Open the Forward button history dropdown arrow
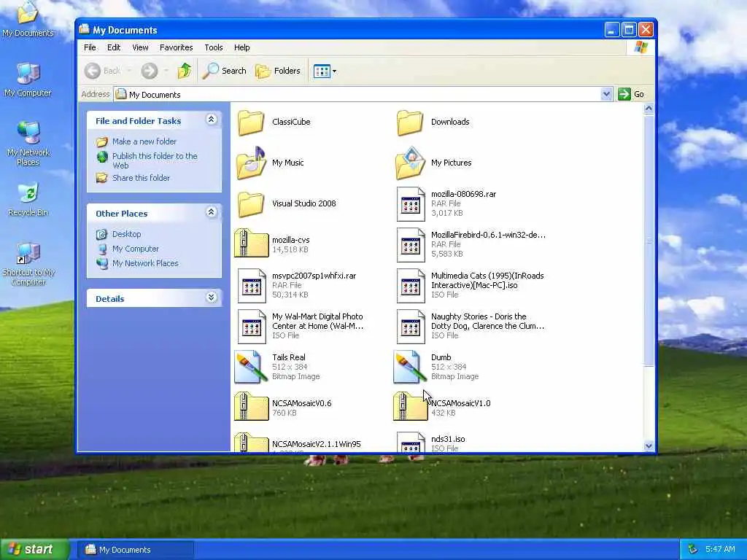The width and height of the screenshot is (747, 560). point(166,71)
